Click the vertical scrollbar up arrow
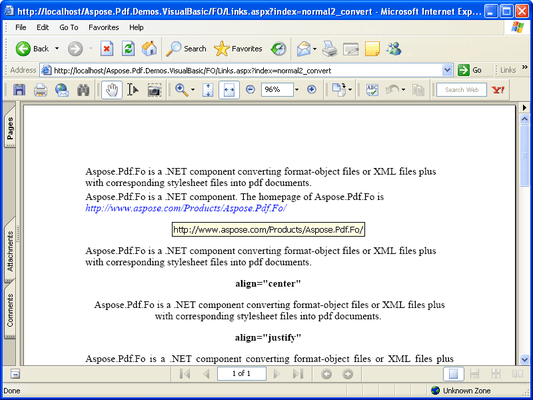 [x=525, y=119]
